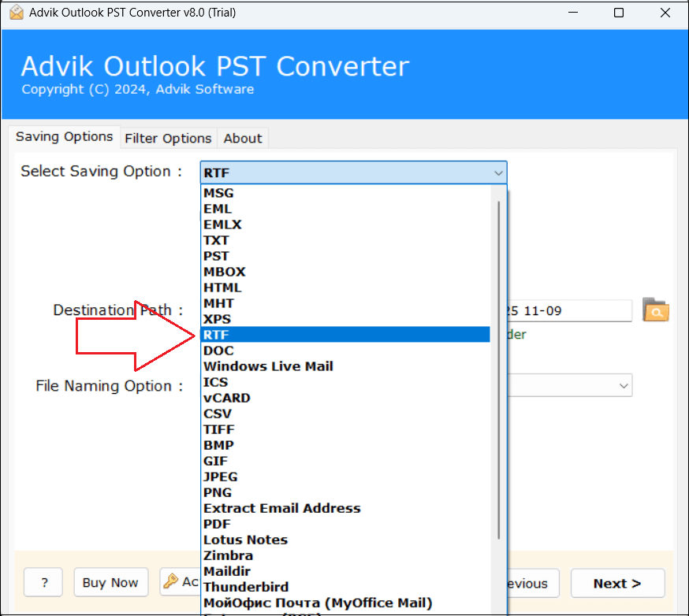Pick EMLX from the format list
This screenshot has width=689, height=616.
(345, 225)
